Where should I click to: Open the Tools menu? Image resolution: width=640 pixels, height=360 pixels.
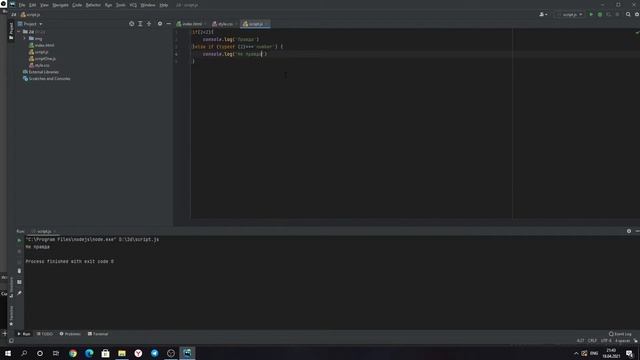[121, 5]
